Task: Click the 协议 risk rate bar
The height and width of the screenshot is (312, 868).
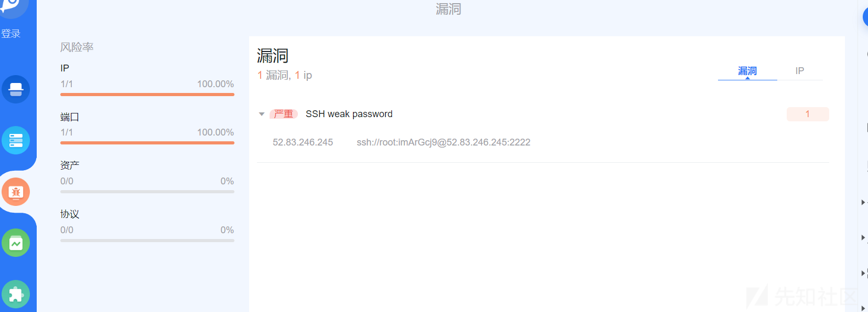Action: click(147, 241)
